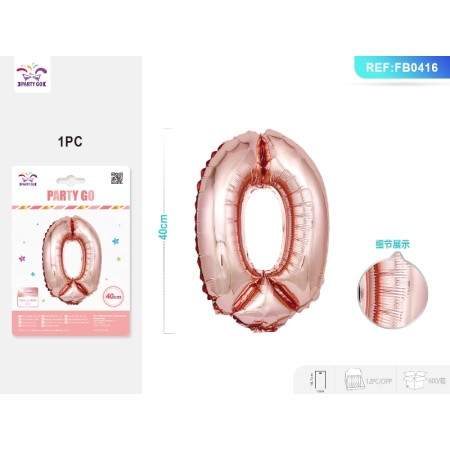Click the round 40cm badge on package
Viewport: 450px width, 450px height.
point(113,296)
